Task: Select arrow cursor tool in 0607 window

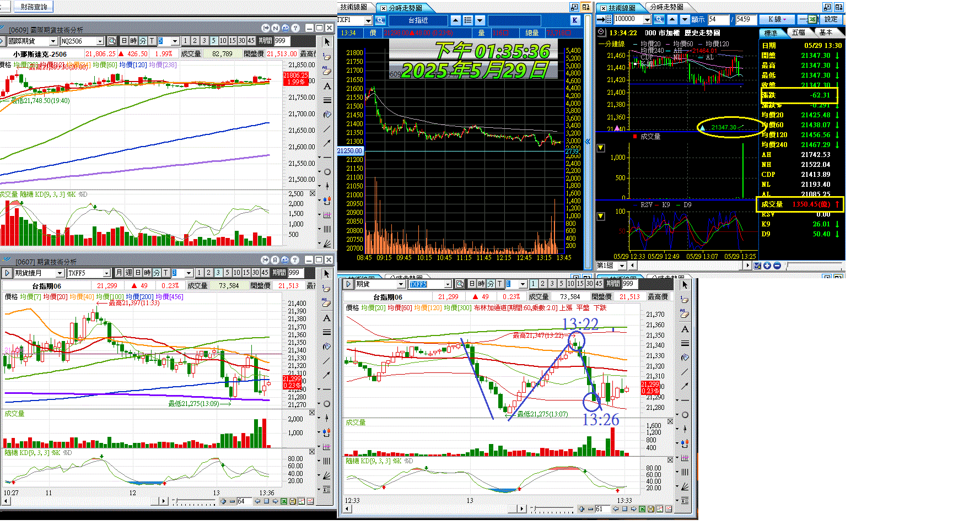Action: click(327, 274)
